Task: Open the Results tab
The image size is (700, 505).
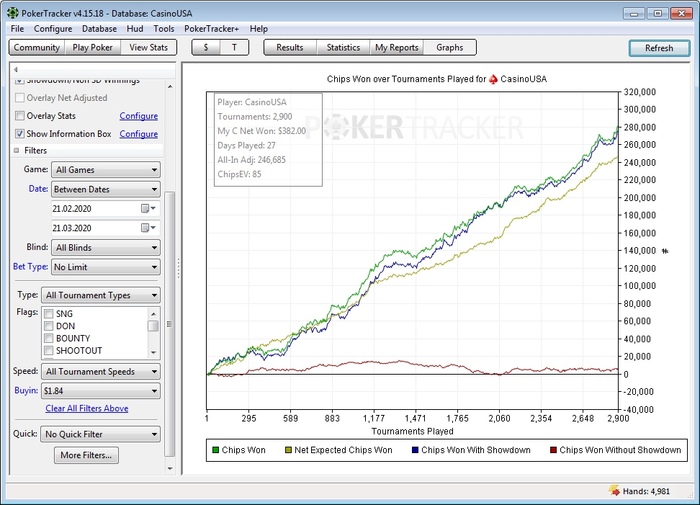Action: 290,47
